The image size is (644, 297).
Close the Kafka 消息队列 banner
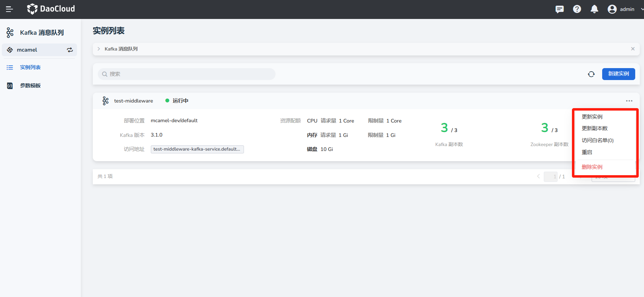[633, 49]
